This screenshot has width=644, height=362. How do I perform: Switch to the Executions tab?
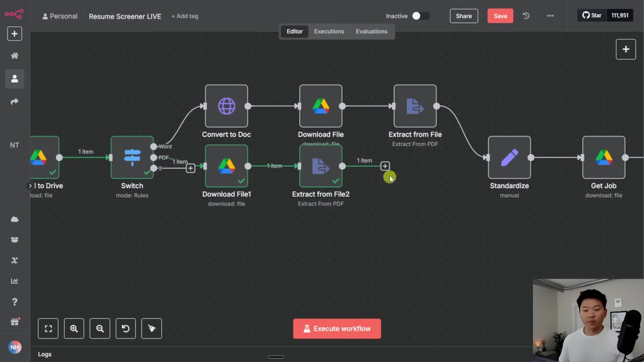pyautogui.click(x=329, y=32)
